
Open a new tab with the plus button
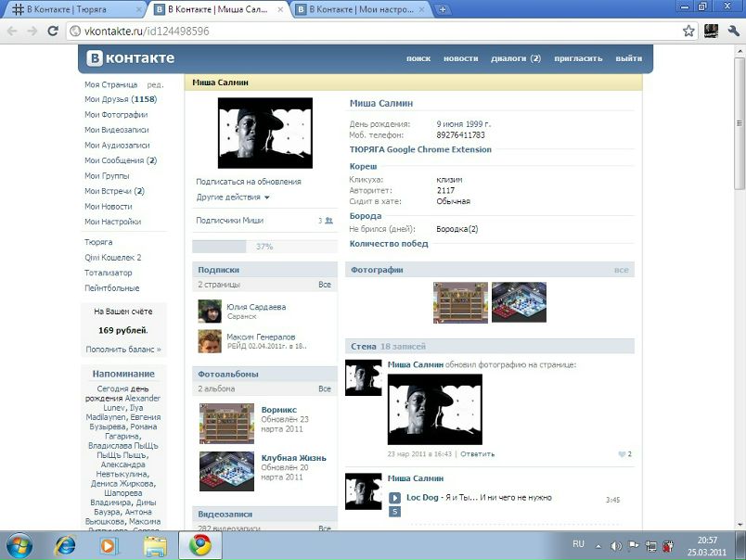click(444, 9)
